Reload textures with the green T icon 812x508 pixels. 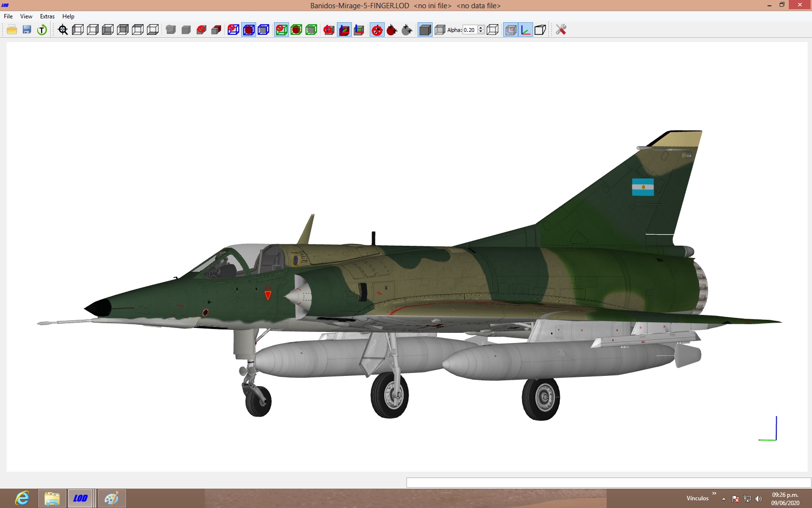pyautogui.click(x=42, y=30)
